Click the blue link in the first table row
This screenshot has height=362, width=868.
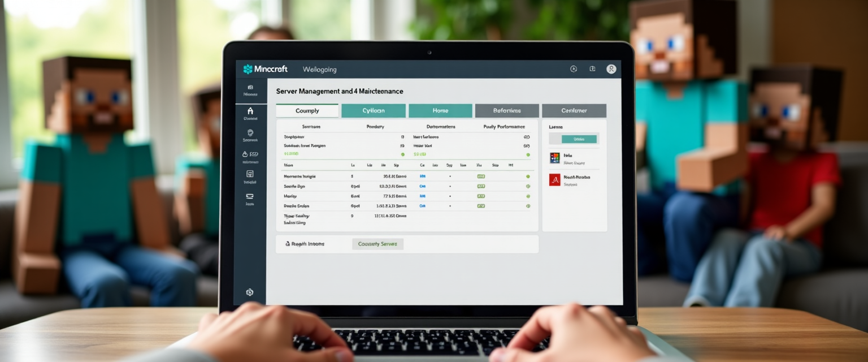coord(423,176)
